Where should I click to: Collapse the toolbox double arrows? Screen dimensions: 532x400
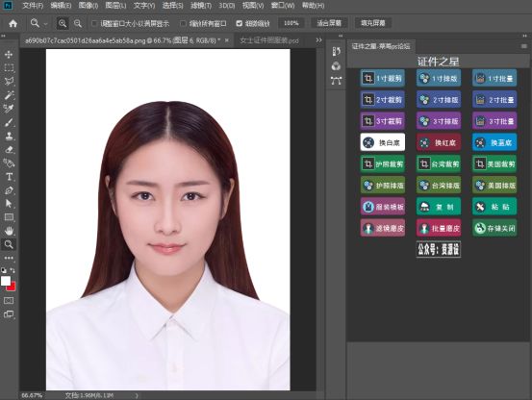click(x=4, y=36)
